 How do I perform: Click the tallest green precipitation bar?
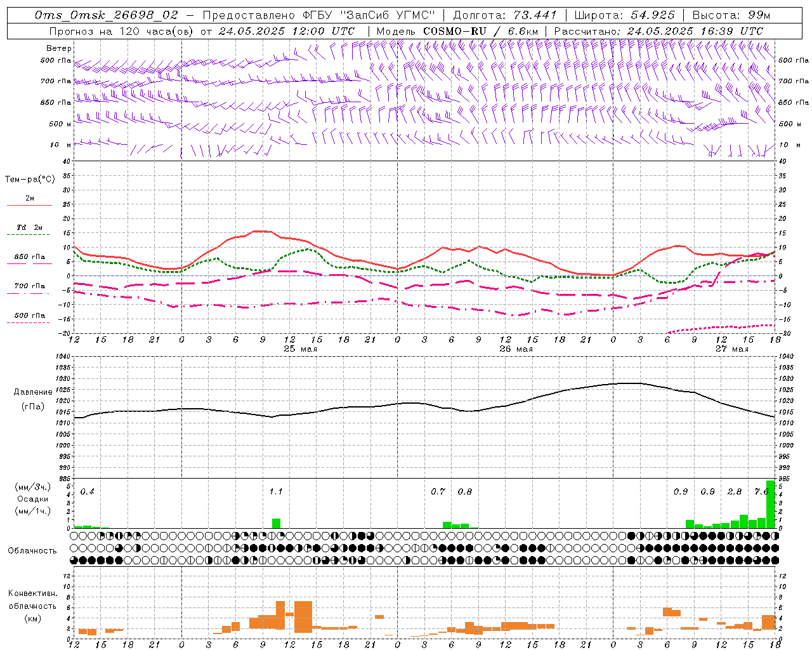coord(770,505)
